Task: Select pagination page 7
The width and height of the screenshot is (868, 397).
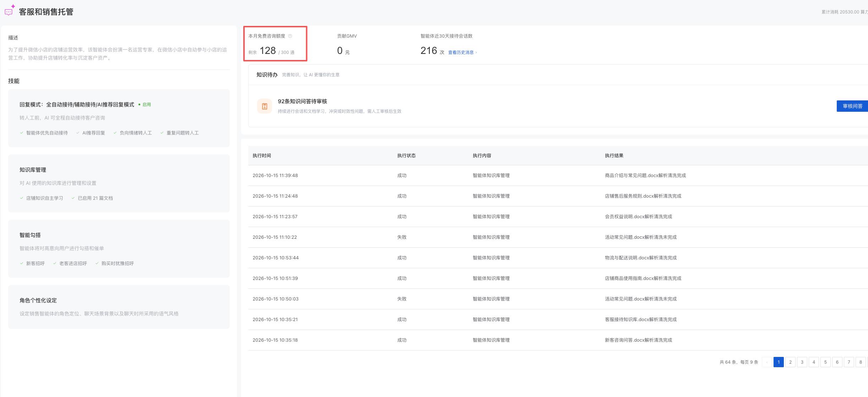Action: pyautogui.click(x=849, y=362)
